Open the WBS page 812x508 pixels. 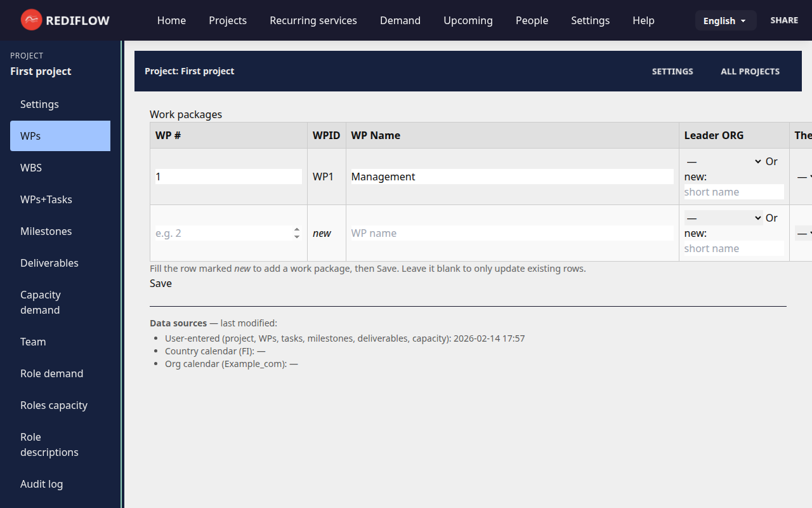pyautogui.click(x=30, y=167)
